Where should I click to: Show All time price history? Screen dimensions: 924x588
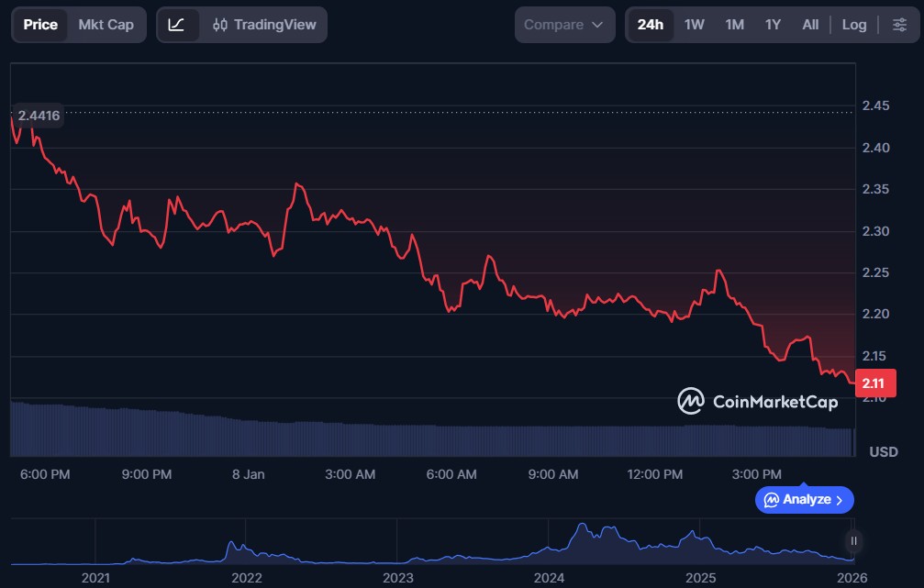[810, 25]
